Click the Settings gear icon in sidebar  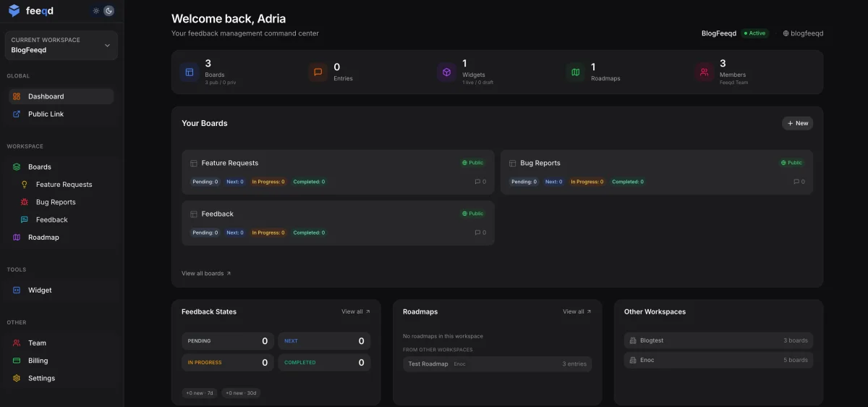point(17,378)
